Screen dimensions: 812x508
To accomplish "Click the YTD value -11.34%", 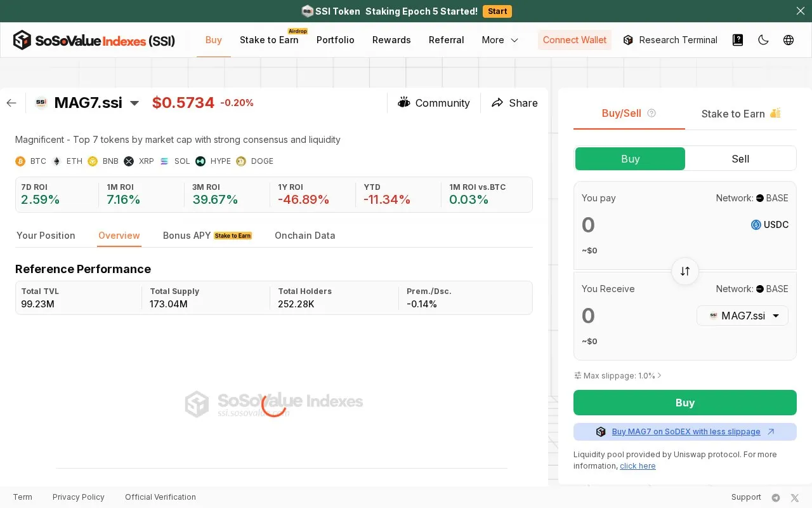I will click(x=387, y=200).
